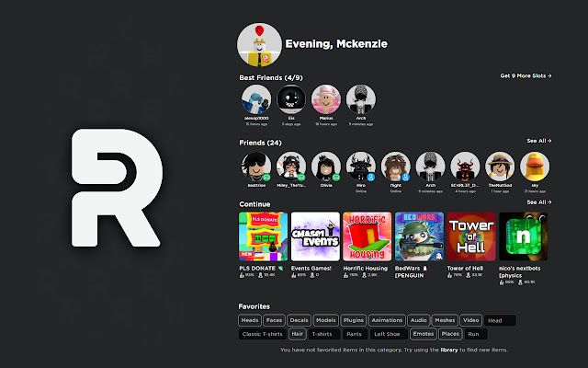Image resolution: width=588 pixels, height=368 pixels.
Task: Click green in-game badge on sunglasses friend
Action: [x=266, y=177]
